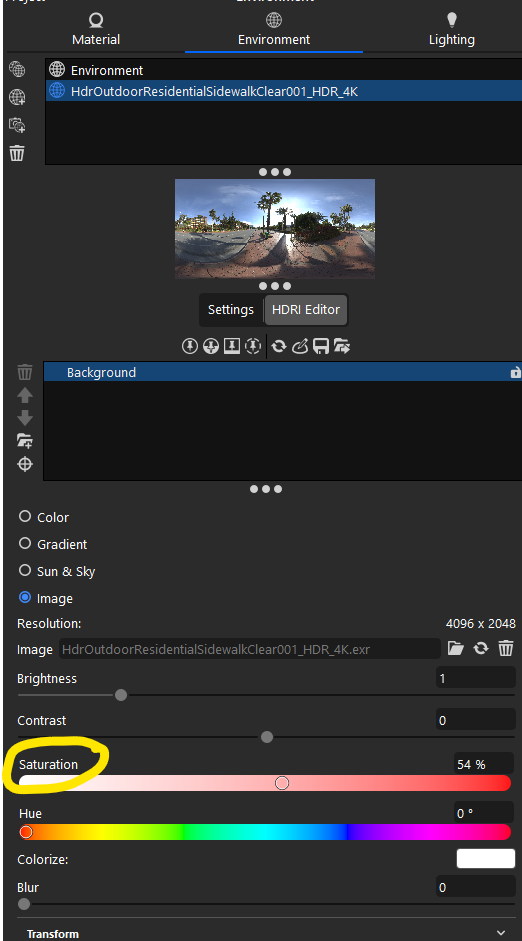
Task: Remove the image using the trash icon
Action: pyautogui.click(x=506, y=648)
